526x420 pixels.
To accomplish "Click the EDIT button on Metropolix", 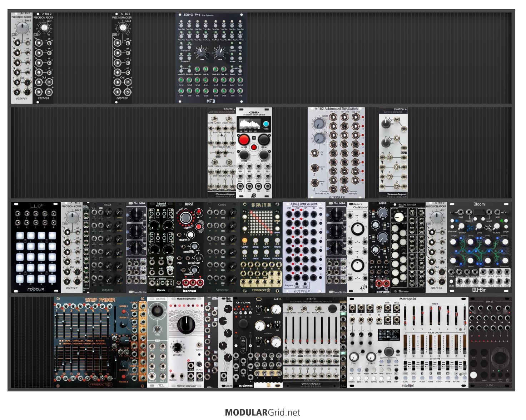I will coord(396,378).
